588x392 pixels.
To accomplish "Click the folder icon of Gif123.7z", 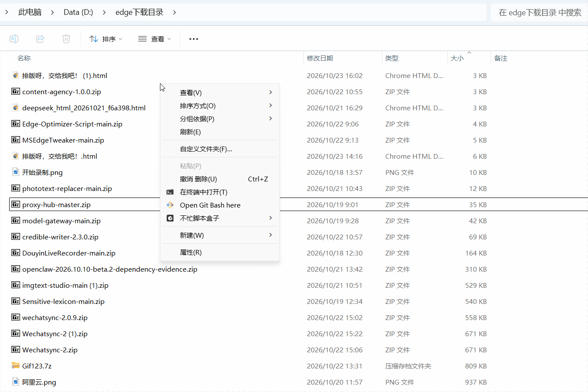I will pos(16,365).
